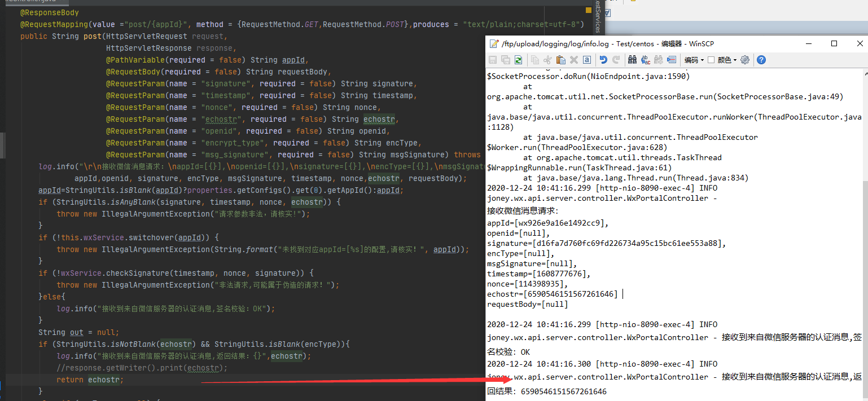Click the nonce=[114398935] log line
Viewport: 868px width, 401px height.
[528, 284]
